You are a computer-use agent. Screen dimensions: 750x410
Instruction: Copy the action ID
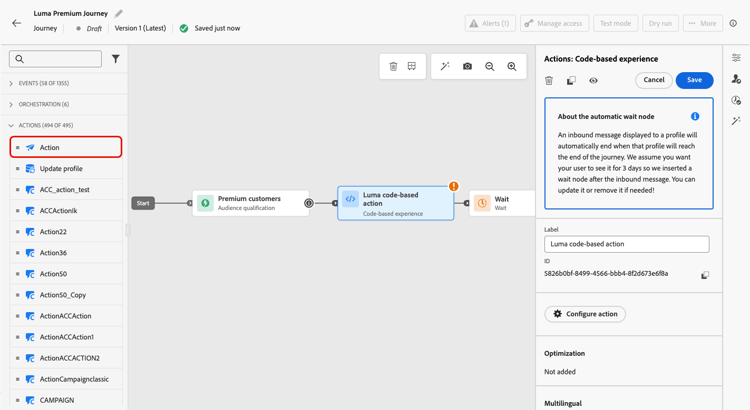705,275
